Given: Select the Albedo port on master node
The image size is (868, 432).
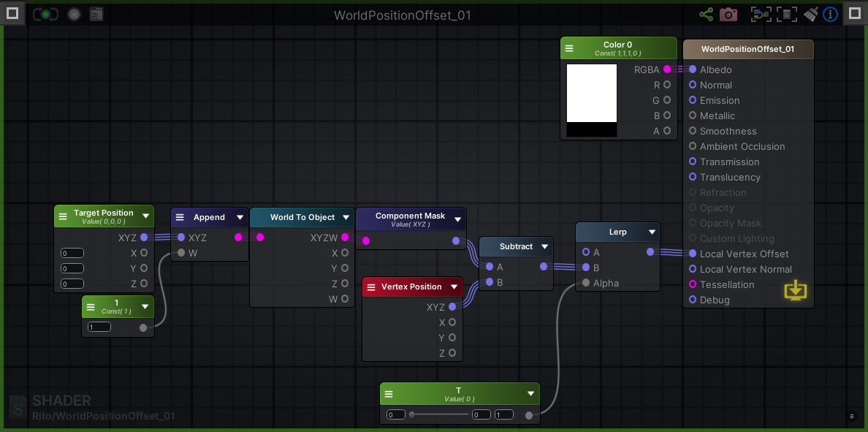Looking at the screenshot, I should point(691,69).
